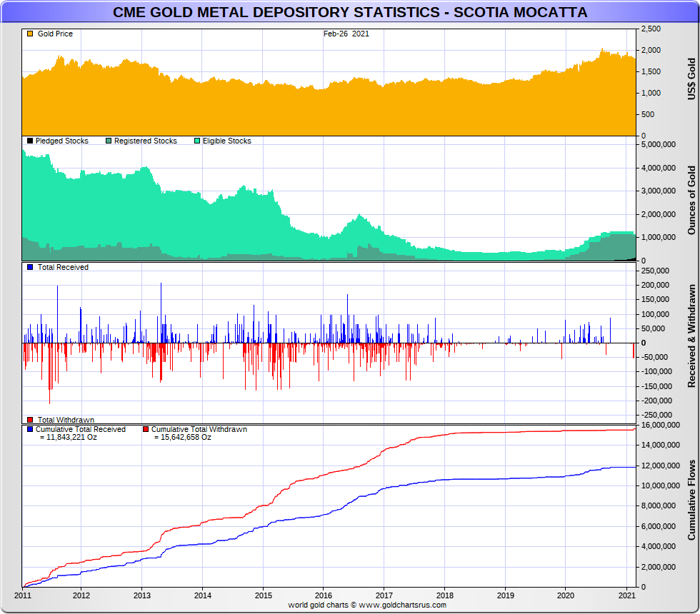Click the blue Total Received legend swatch

(x=30, y=267)
